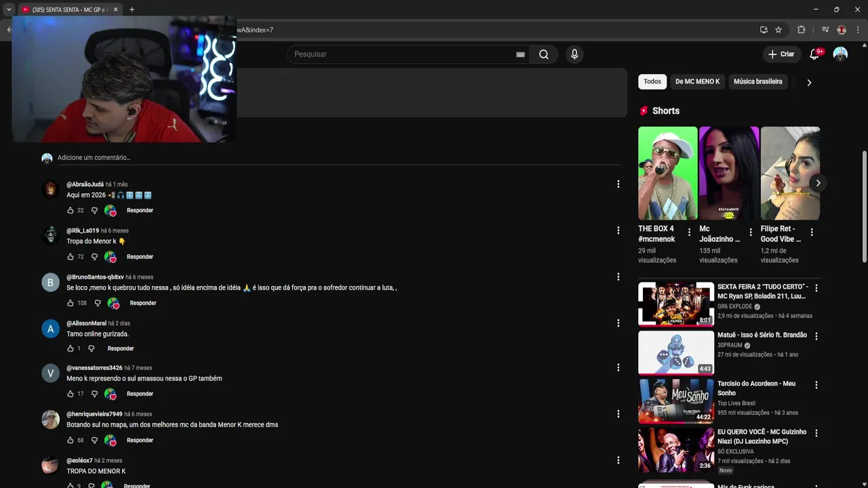The width and height of the screenshot is (868, 488).
Task: Open Matuê - Isso é Sério video
Action: tap(676, 352)
